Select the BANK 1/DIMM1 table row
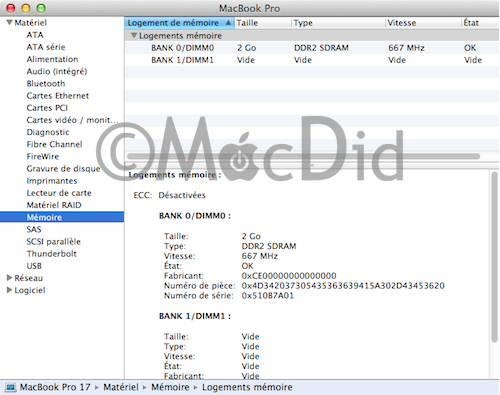Viewport: 500px width, 395px height. [x=312, y=60]
